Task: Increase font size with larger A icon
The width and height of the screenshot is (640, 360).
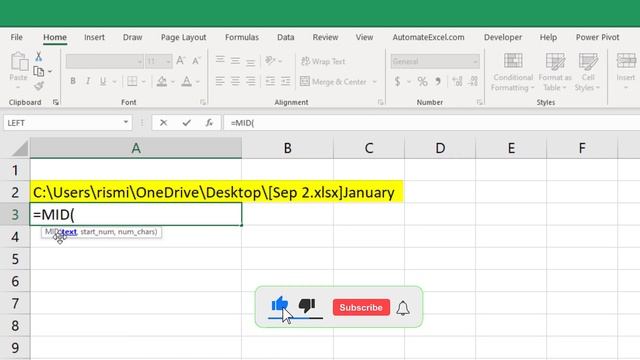Action: (x=180, y=61)
